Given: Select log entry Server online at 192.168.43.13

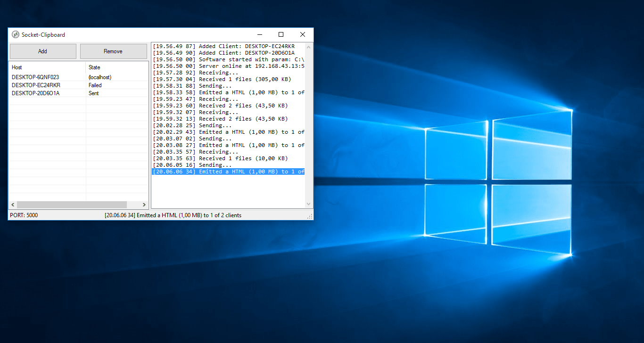Looking at the screenshot, I should coord(228,66).
